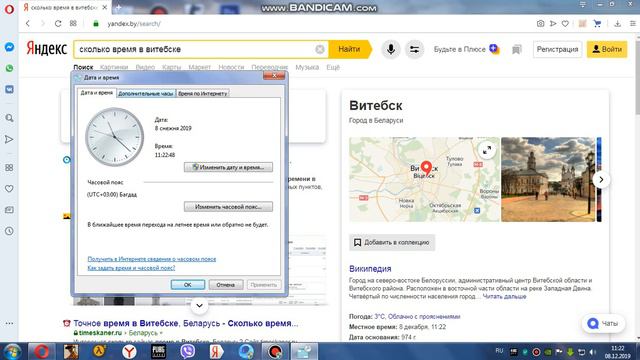The width and height of the screenshot is (640, 360).
Task: Show next Vitebsk photo with arrow
Action: [601, 180]
